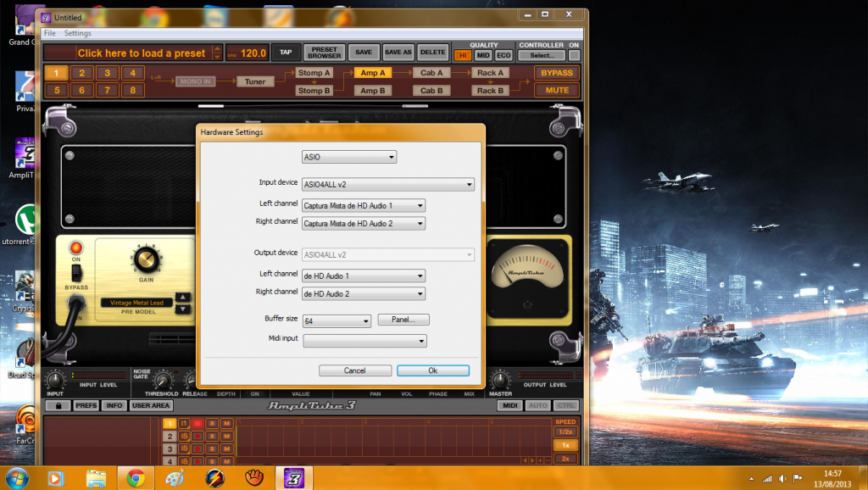Open the Tuner module
This screenshot has width=868, height=490.
(255, 81)
